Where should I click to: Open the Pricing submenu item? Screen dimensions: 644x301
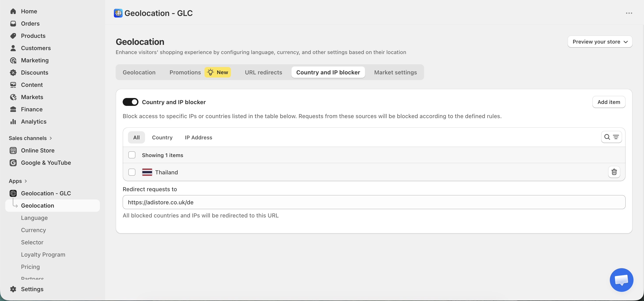tap(30, 267)
